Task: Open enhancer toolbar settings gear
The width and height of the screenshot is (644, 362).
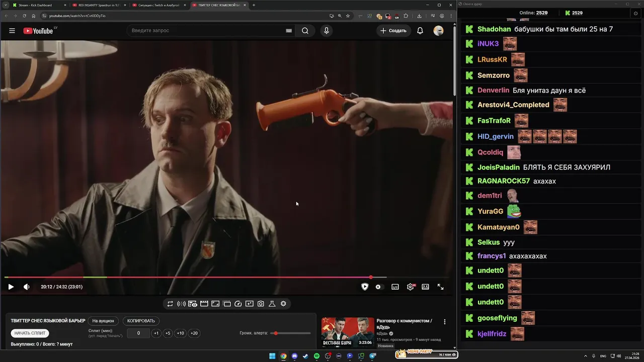Action: coord(283,304)
